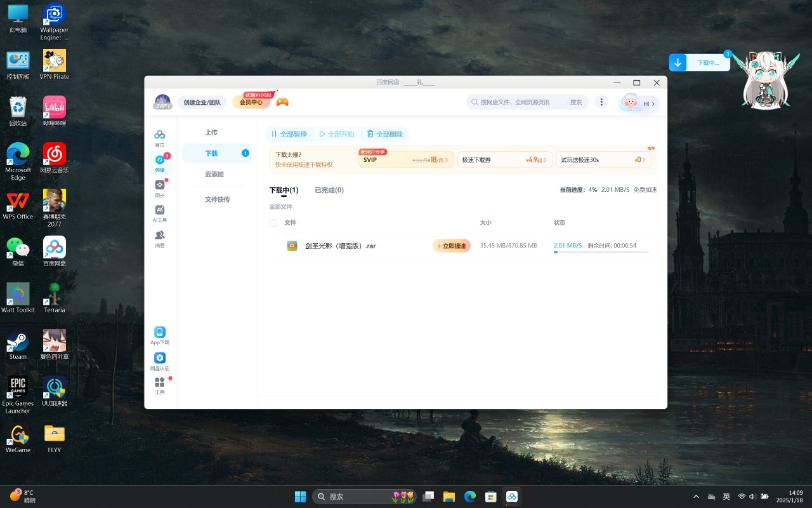Click the 全部暂停 pause all button

click(289, 134)
